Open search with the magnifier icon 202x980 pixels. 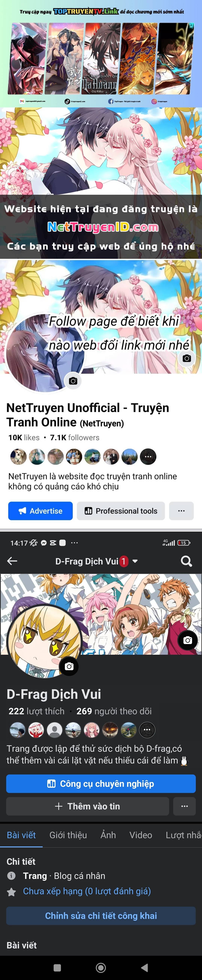pyautogui.click(x=186, y=561)
